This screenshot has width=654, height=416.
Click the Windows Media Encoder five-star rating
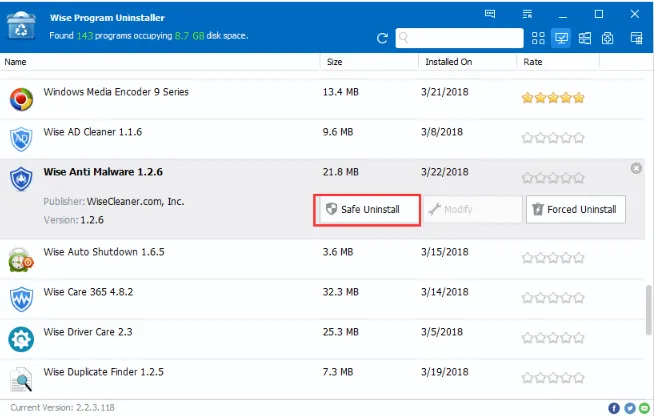553,98
